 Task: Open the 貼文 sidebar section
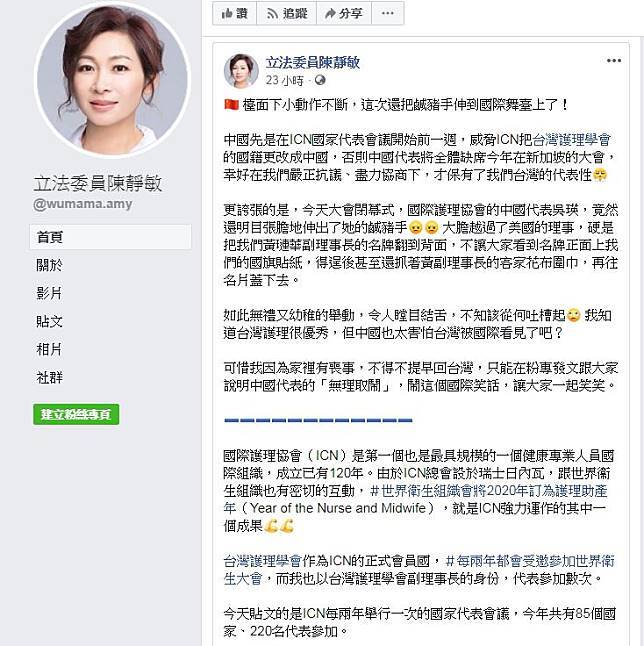point(49,321)
